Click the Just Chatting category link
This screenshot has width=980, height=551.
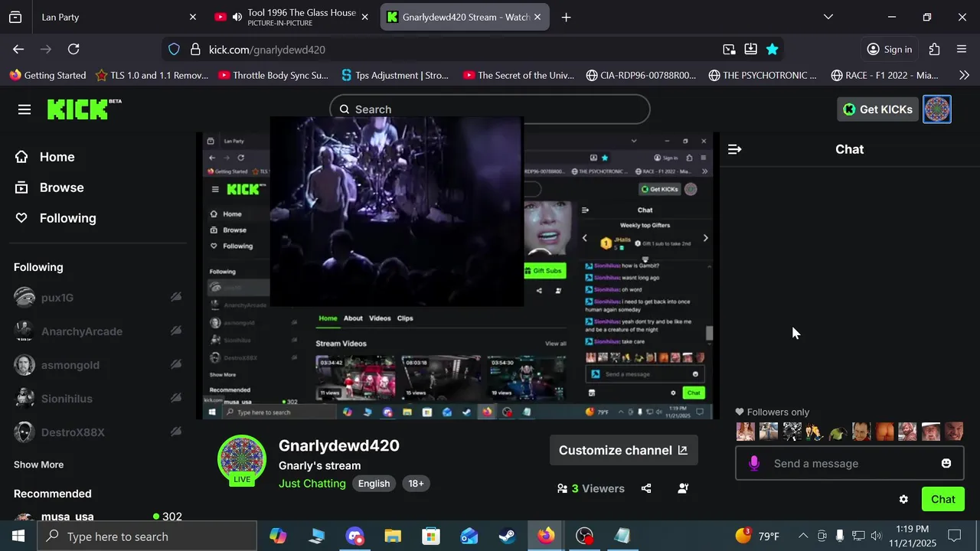pos(312,484)
